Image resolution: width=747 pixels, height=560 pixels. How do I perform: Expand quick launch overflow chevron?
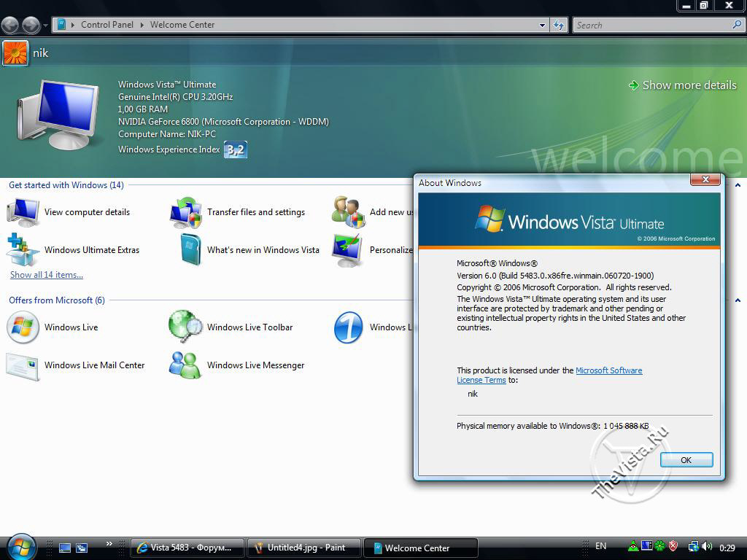tap(109, 544)
